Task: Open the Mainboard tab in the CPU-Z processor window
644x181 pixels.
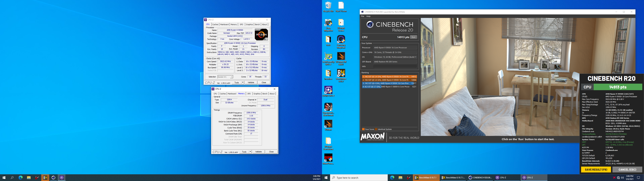Action: (x=224, y=24)
